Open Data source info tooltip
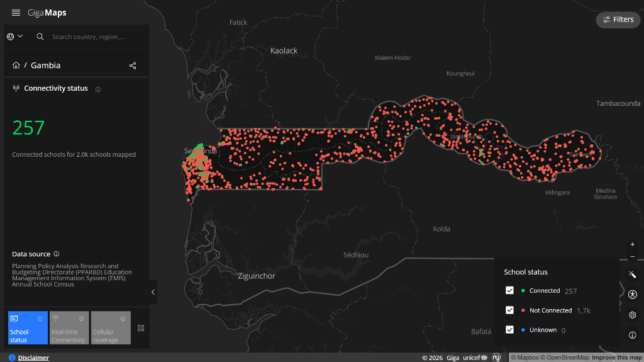 [57, 254]
